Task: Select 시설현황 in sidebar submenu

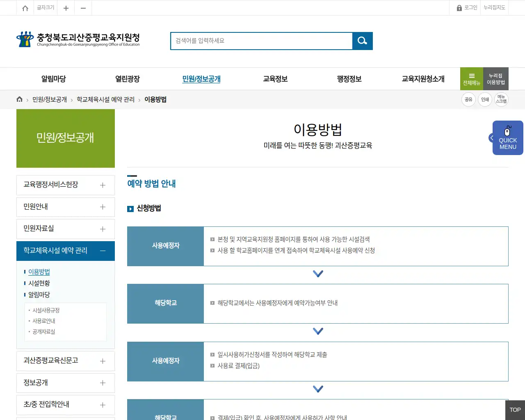Action: [39, 283]
